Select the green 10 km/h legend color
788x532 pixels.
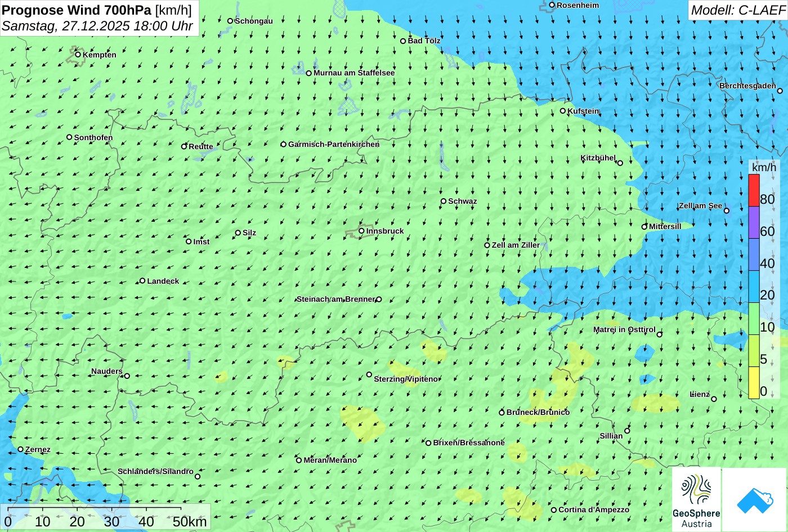point(754,319)
